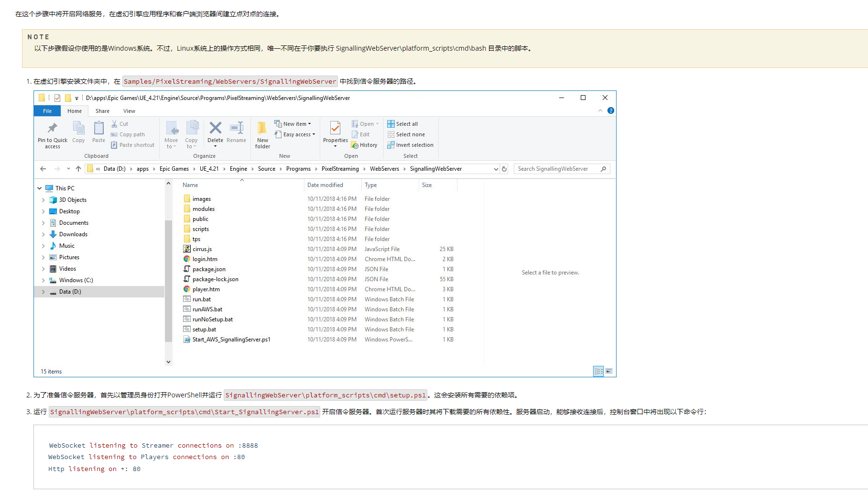Click Select all in ribbon
This screenshot has width=868, height=494.
[402, 124]
